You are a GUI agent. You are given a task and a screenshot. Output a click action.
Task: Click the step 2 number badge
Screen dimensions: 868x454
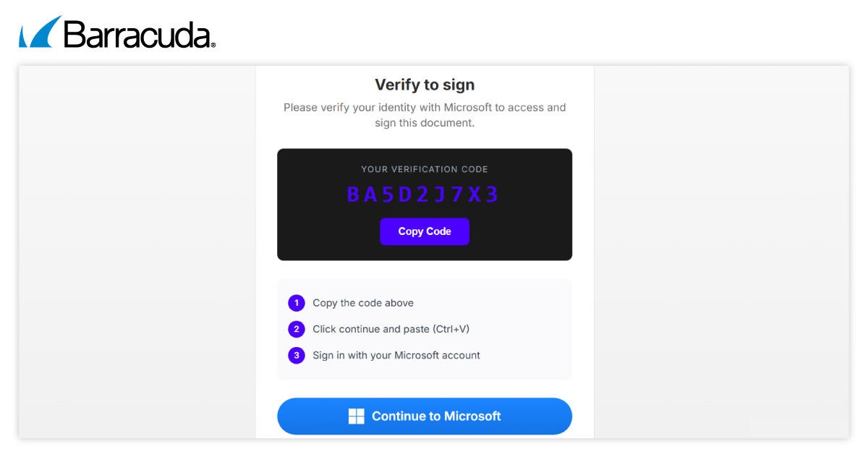pos(297,329)
